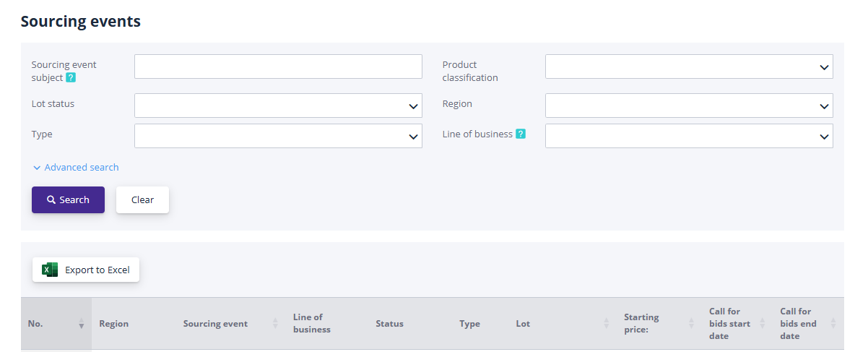Click Export to Excel button
The width and height of the screenshot is (868, 352).
(x=86, y=270)
